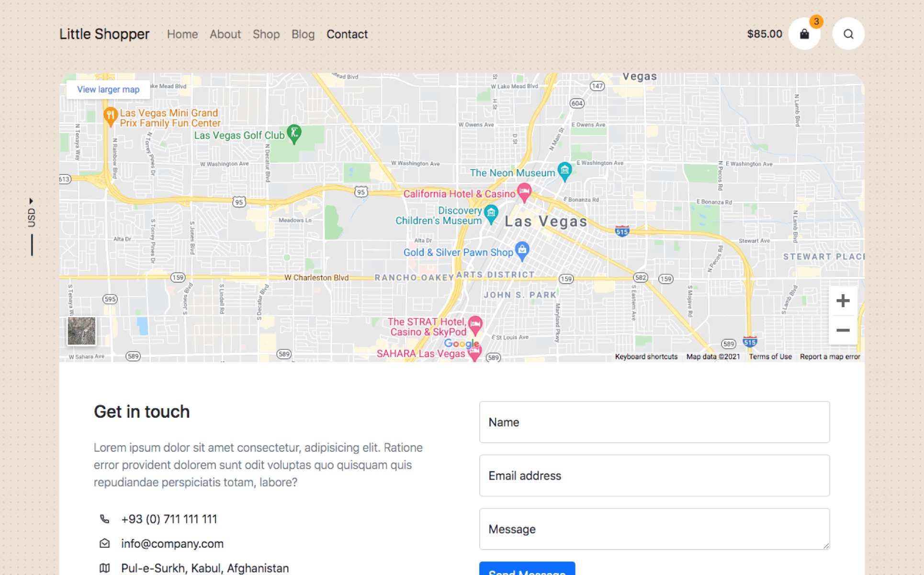The image size is (924, 575).
Task: Click California Hotel & Casino marker
Action: [524, 191]
